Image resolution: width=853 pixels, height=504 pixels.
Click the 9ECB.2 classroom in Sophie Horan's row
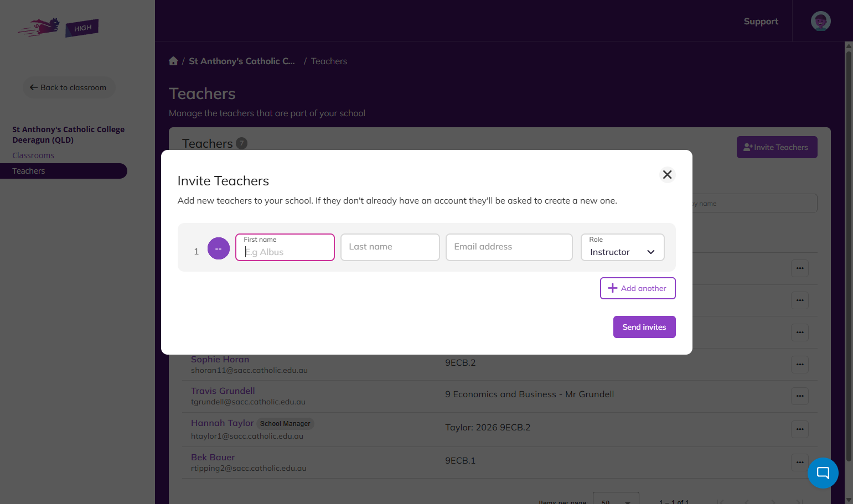tap(460, 363)
